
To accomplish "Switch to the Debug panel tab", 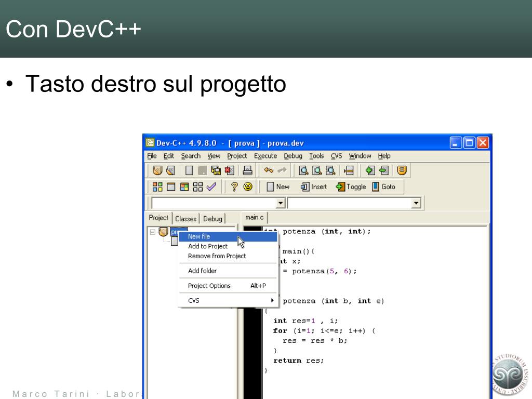I will click(212, 219).
